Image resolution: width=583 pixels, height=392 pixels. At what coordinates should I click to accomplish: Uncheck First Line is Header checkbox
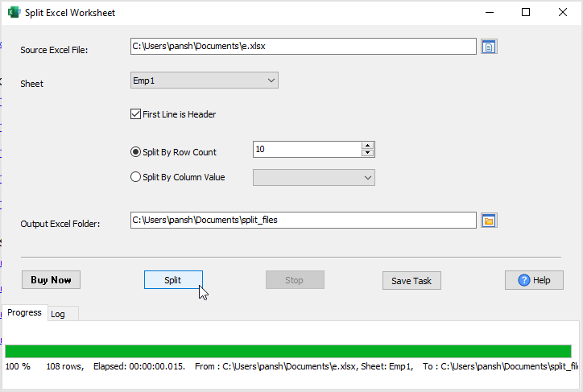coord(135,114)
